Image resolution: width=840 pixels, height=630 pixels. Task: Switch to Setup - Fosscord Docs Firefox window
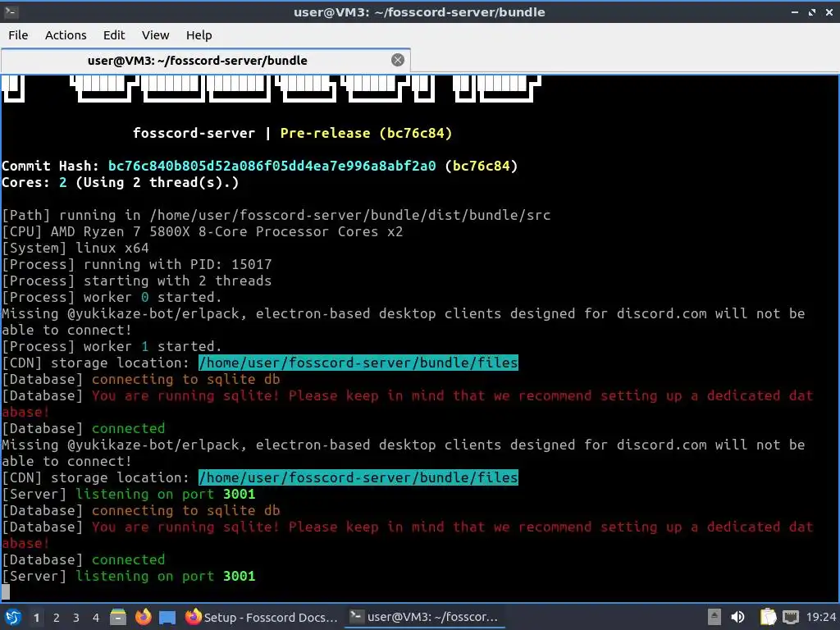(262, 617)
